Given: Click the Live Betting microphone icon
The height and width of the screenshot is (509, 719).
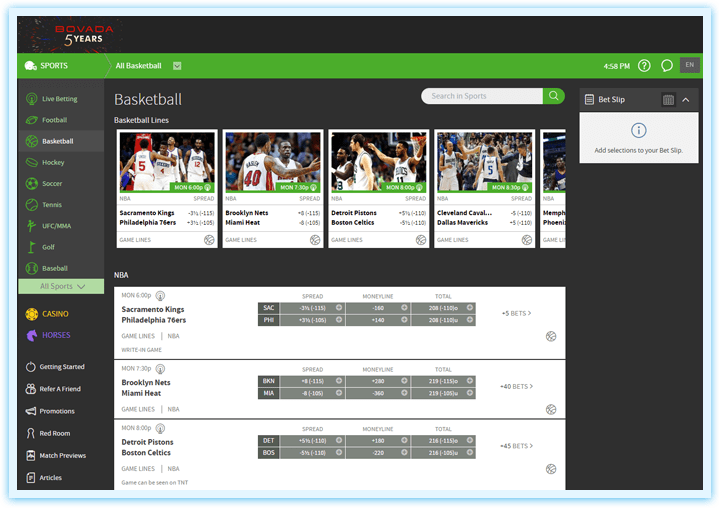Looking at the screenshot, I should (x=31, y=99).
